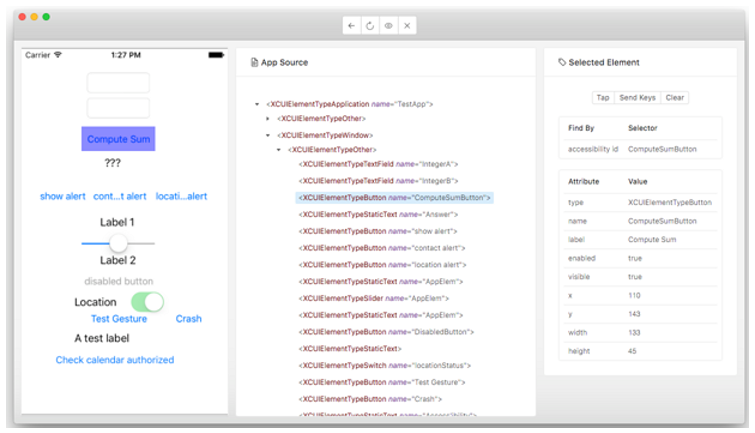Image resolution: width=755 pixels, height=433 pixels.
Task: Click the eye recording toolbar icon
Action: coord(388,26)
